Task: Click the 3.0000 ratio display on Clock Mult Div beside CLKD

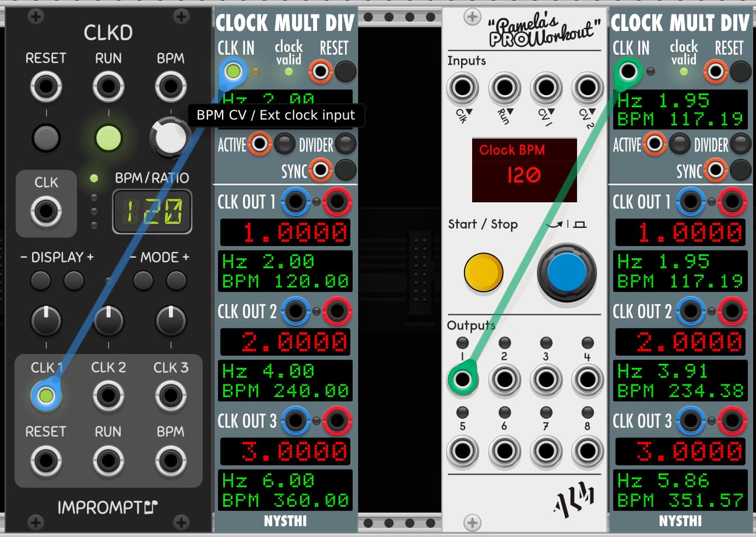Action: tap(285, 452)
